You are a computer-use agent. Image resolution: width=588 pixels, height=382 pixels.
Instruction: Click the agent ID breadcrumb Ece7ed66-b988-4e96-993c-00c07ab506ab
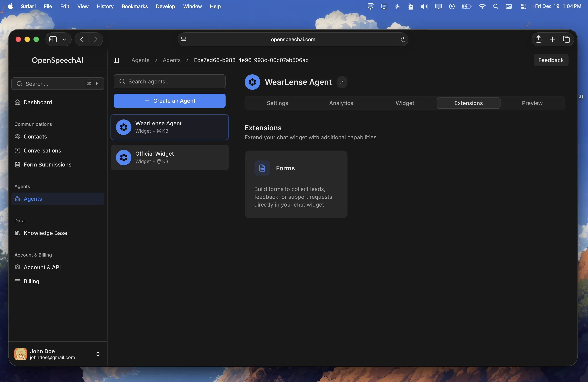(251, 60)
